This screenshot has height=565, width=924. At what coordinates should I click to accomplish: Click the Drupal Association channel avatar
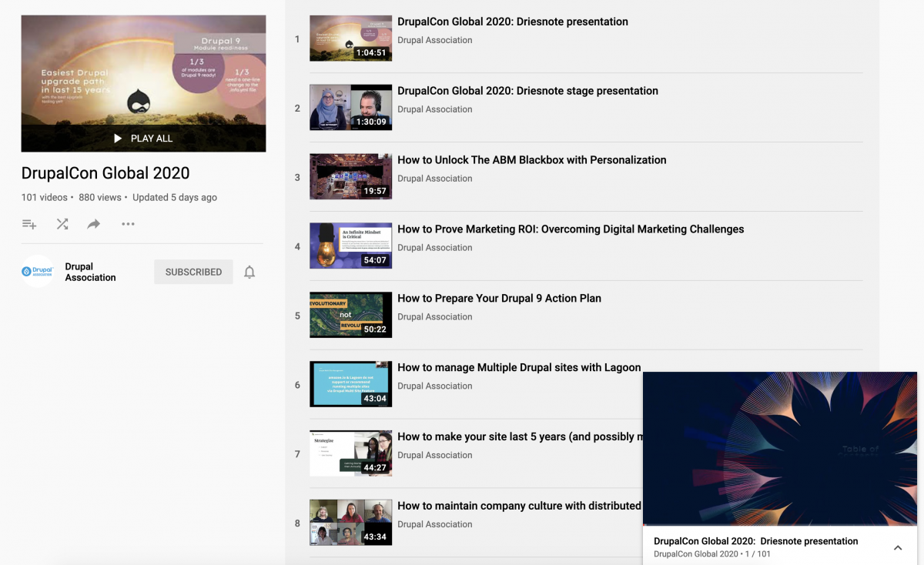(x=38, y=272)
